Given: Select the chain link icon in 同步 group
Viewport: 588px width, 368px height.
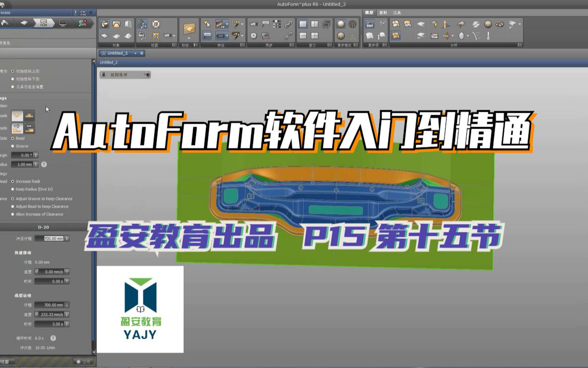Looking at the screenshot, I should pyautogui.click(x=289, y=24).
